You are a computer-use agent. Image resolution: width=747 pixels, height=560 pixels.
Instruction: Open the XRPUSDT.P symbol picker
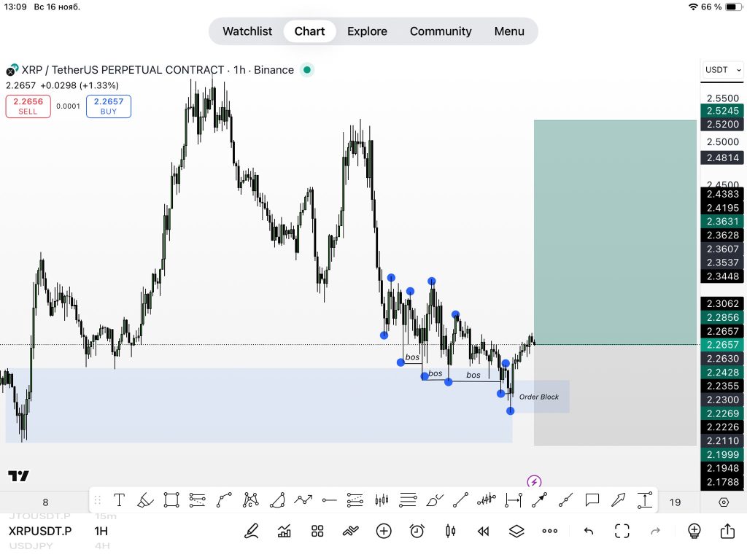click(x=40, y=531)
